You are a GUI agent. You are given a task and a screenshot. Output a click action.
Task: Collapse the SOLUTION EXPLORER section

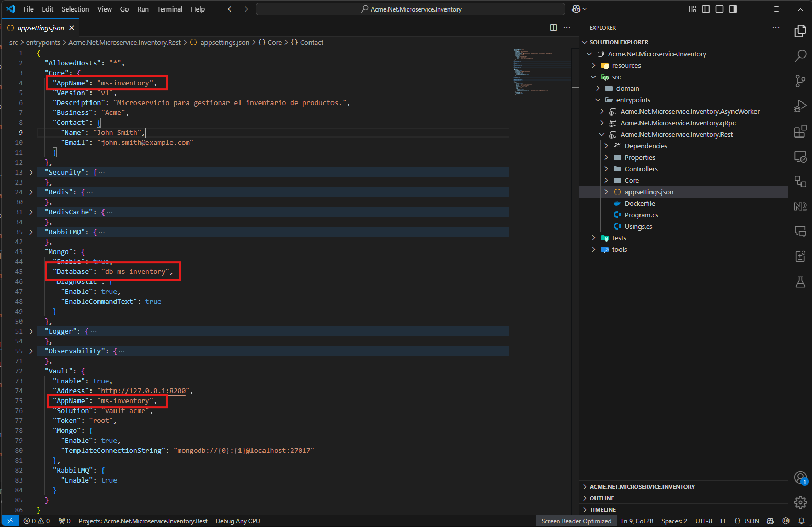619,42
